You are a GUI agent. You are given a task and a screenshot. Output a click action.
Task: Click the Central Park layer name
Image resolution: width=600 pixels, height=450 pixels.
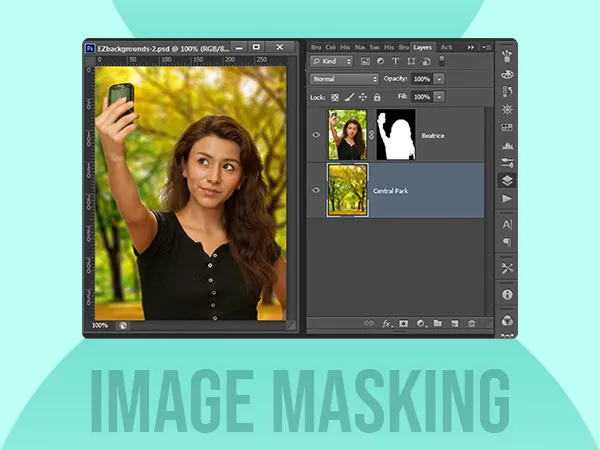tap(390, 191)
